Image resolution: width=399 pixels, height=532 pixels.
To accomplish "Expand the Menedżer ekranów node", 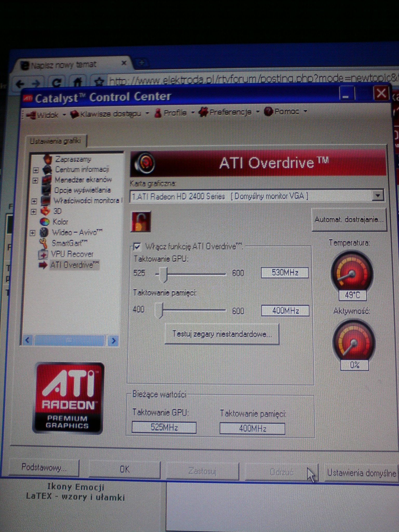I will coord(35,181).
